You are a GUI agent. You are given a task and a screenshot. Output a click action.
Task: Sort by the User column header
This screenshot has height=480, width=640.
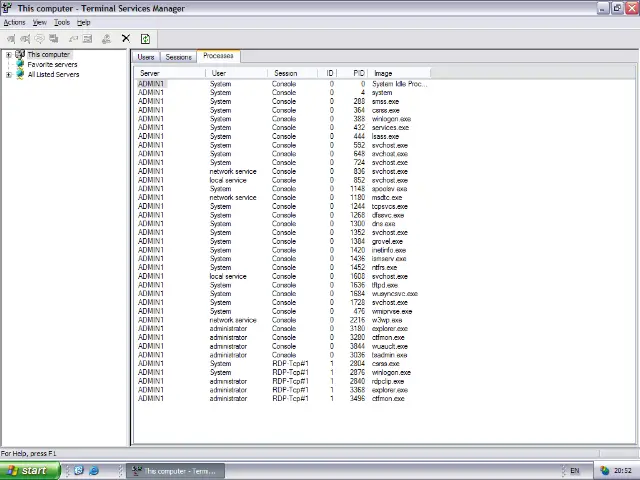[x=237, y=73]
